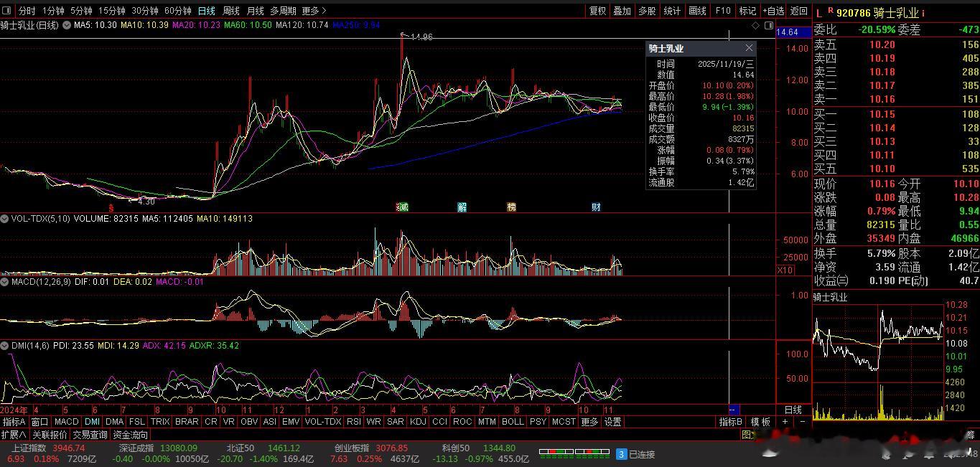Click the 模板 template tab
980x467 pixels.
click(760, 422)
